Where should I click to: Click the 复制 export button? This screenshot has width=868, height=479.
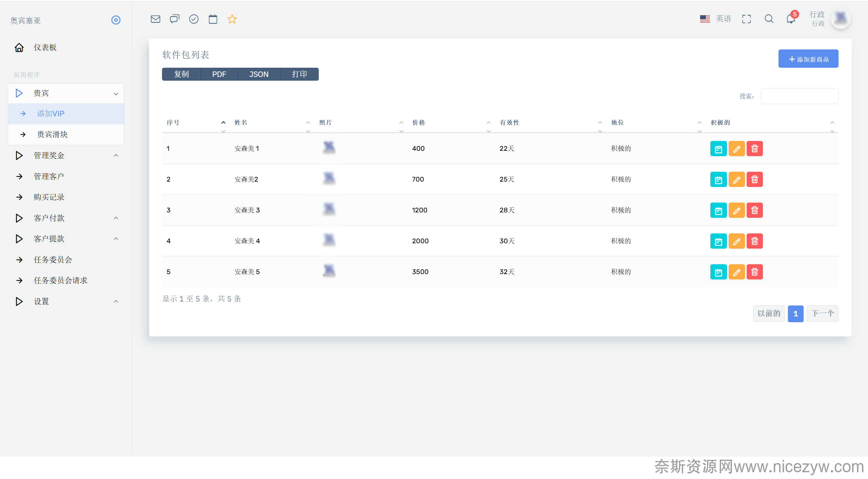(181, 74)
